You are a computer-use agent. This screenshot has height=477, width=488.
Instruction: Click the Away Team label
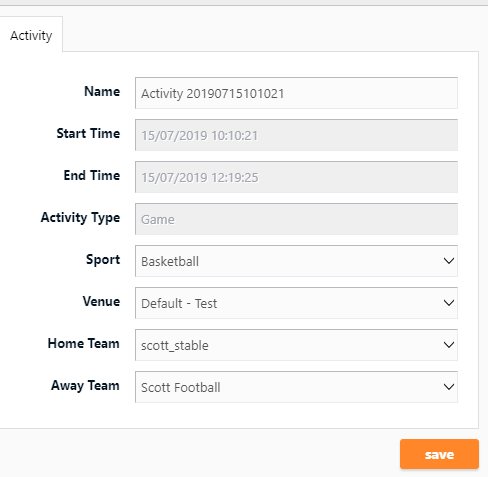pyautogui.click(x=85, y=386)
